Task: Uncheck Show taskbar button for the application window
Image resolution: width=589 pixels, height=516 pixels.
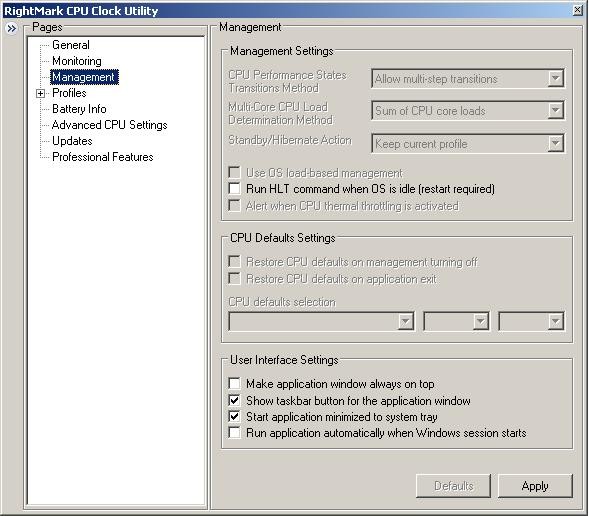Action: coord(234,400)
